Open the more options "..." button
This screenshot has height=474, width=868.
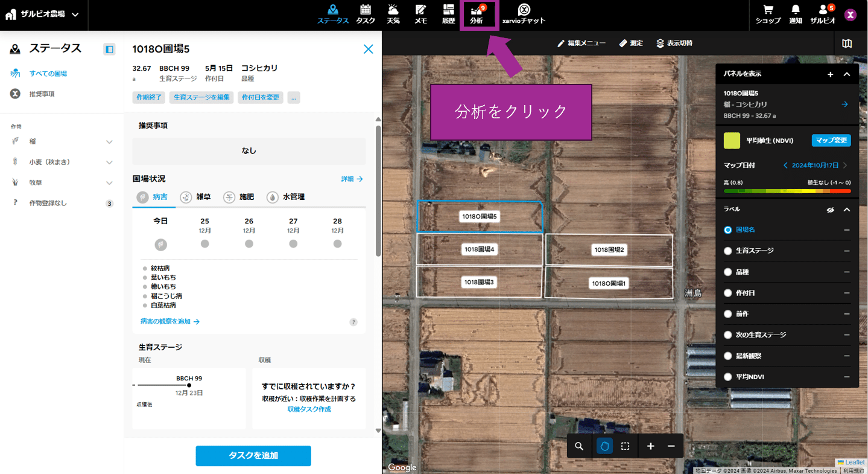(x=294, y=97)
